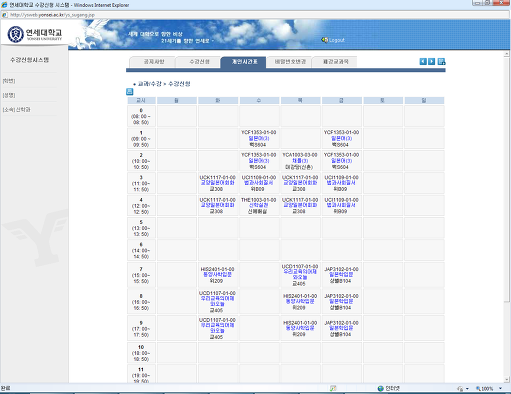Open Friday period 8 JAP3102 일문학입문 link
This screenshot has height=394, width=511.
point(341,301)
